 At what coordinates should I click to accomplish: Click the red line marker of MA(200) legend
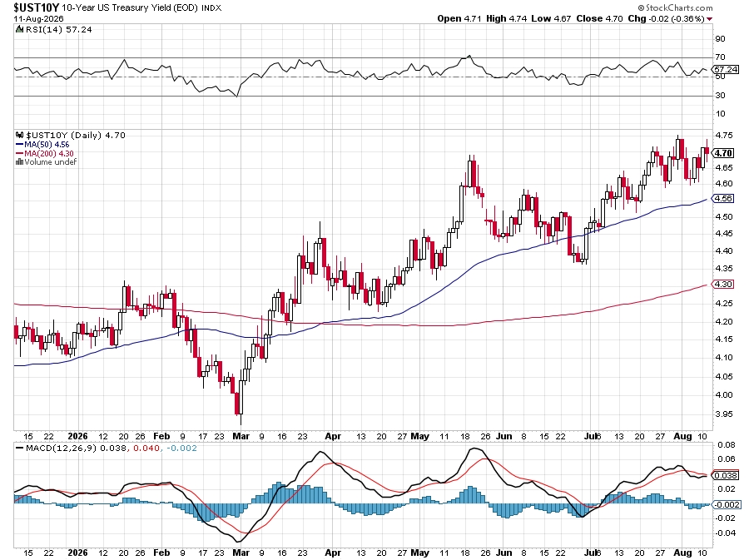click(x=20, y=153)
